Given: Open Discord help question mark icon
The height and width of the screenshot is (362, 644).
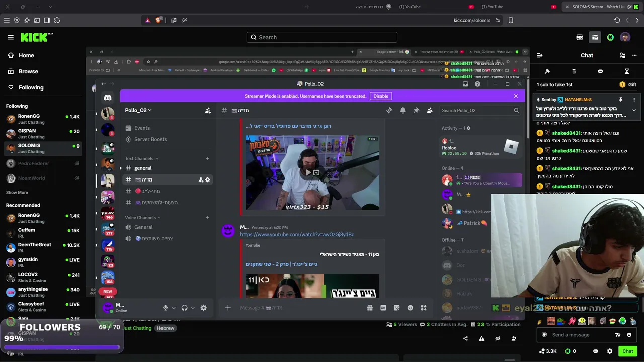Looking at the screenshot, I should [477, 84].
